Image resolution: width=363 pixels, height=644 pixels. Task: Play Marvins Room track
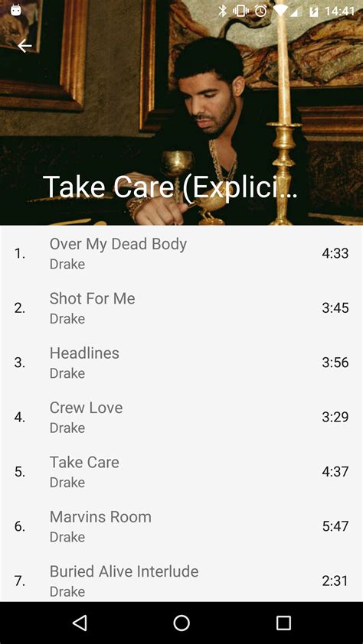coord(181,526)
